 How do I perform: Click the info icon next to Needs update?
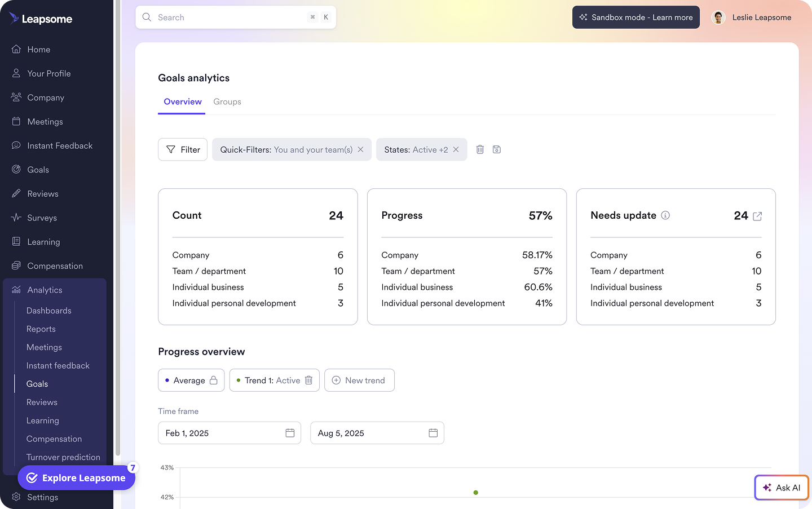click(665, 215)
